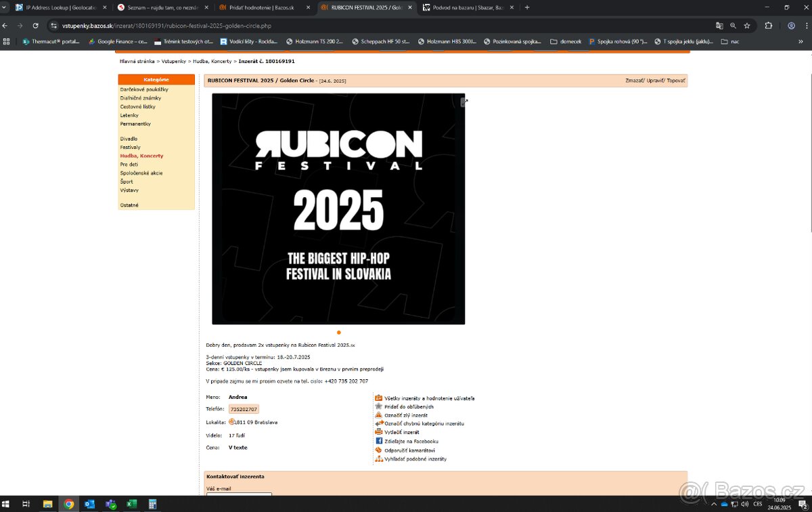Click the arrows wrong-category icon
812x512 pixels.
pos(379,423)
